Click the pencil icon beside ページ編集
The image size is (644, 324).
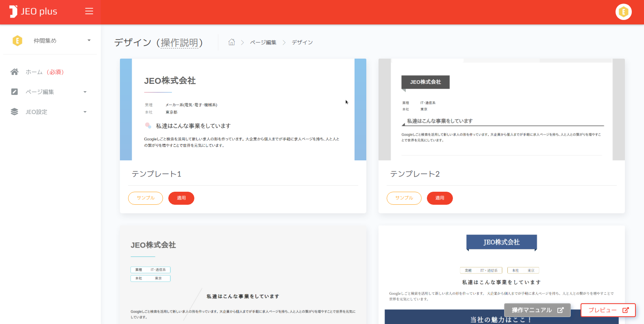[15, 92]
